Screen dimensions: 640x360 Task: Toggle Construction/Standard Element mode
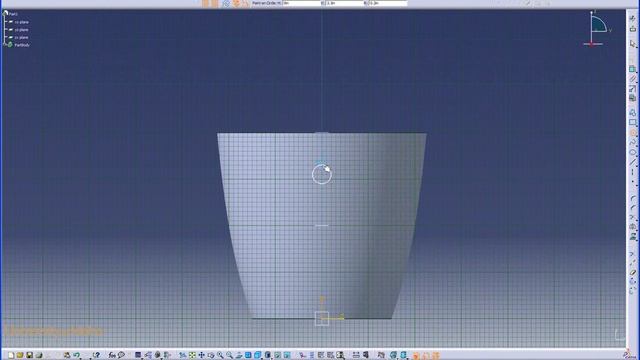(x=226, y=3)
